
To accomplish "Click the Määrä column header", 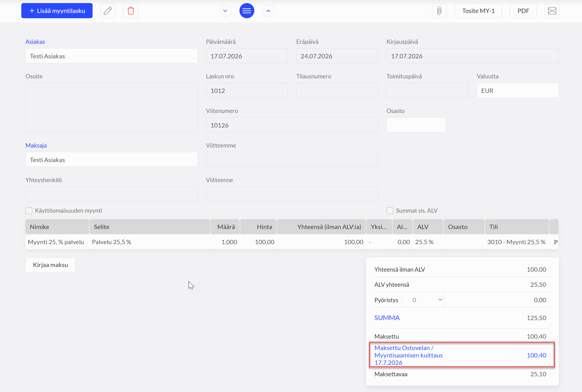I will [x=225, y=227].
